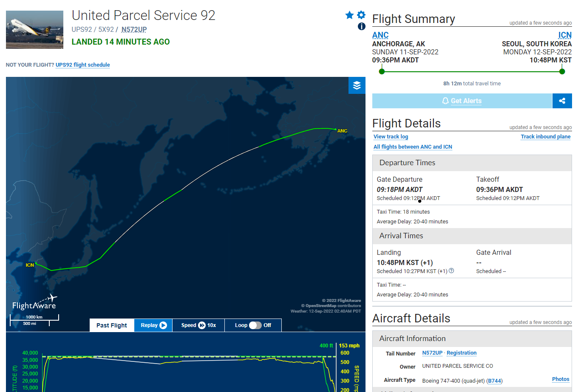This screenshot has width=578, height=392.
Task: Open the View track log link
Action: click(391, 137)
